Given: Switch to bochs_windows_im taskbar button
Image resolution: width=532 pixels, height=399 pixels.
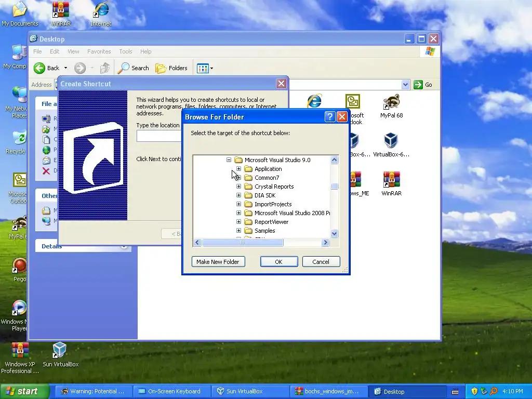Looking at the screenshot, I should (328, 391).
